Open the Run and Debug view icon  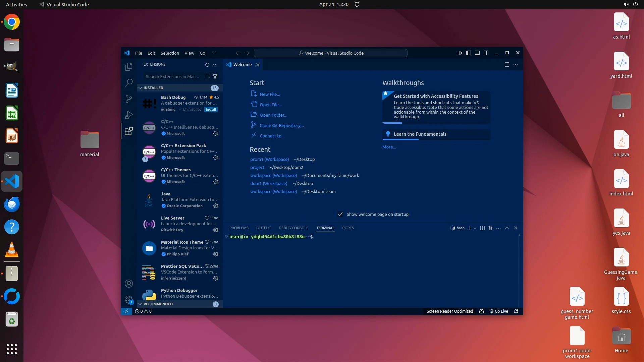(x=128, y=115)
